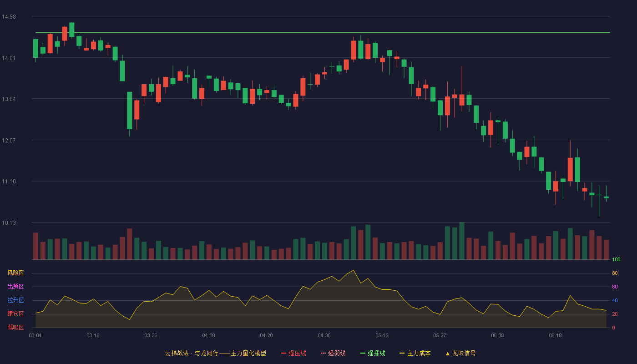Screen dimensions: 637x364
Task: Click the 出货区 zone label
Action: [x=15, y=287]
